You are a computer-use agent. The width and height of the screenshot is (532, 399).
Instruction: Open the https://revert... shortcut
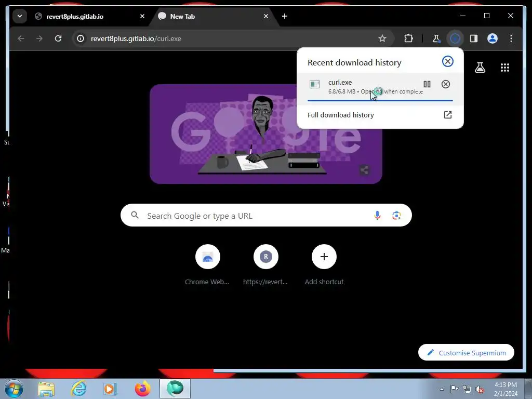[265, 265]
